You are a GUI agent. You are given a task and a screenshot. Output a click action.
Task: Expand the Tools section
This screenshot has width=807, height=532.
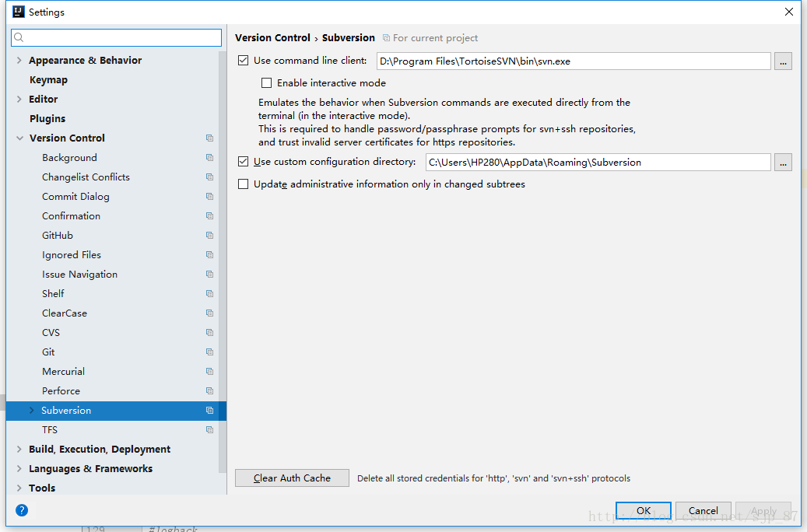(19, 488)
